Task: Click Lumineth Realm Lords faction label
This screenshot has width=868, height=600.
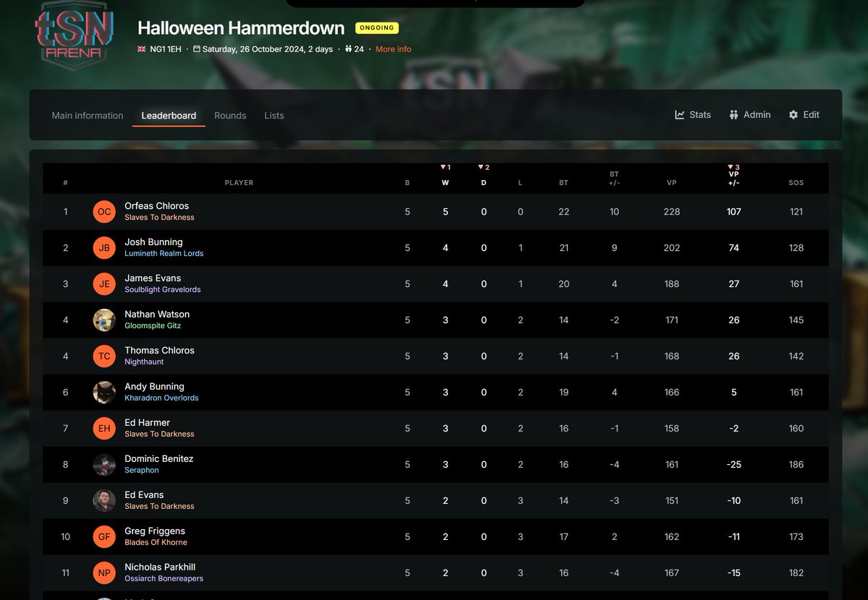Action: pyautogui.click(x=164, y=254)
